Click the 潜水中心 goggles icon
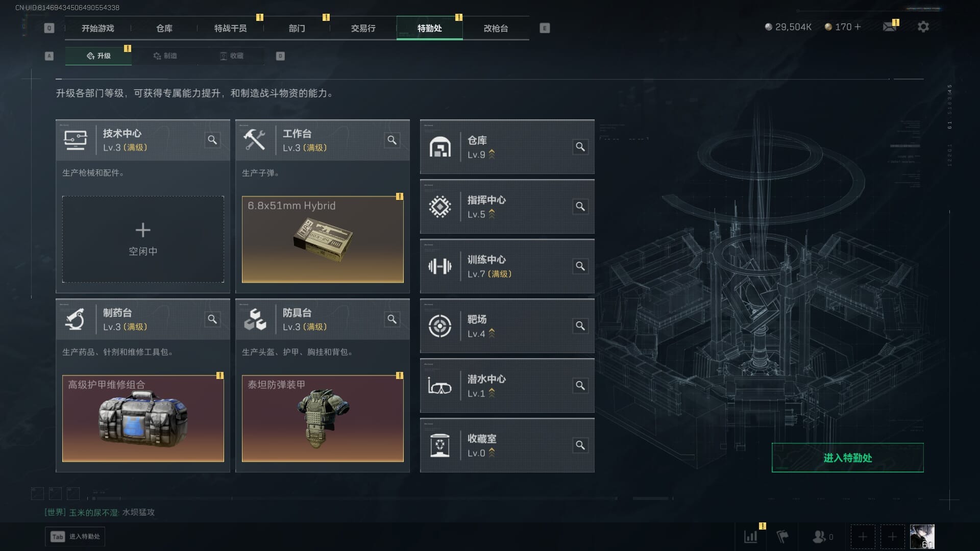This screenshot has height=551, width=980. tap(439, 386)
